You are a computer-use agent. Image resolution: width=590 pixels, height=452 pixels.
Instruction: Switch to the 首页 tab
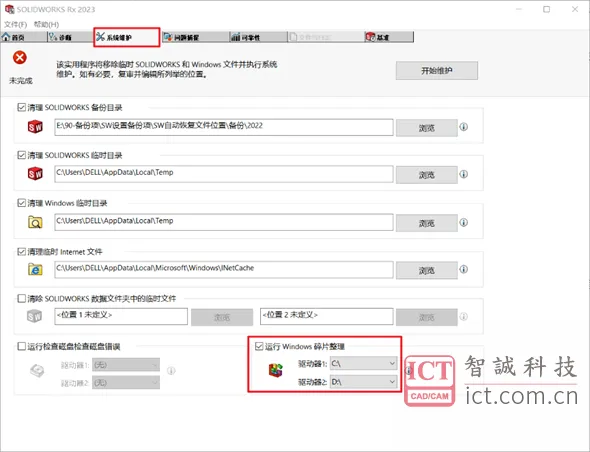coord(18,37)
